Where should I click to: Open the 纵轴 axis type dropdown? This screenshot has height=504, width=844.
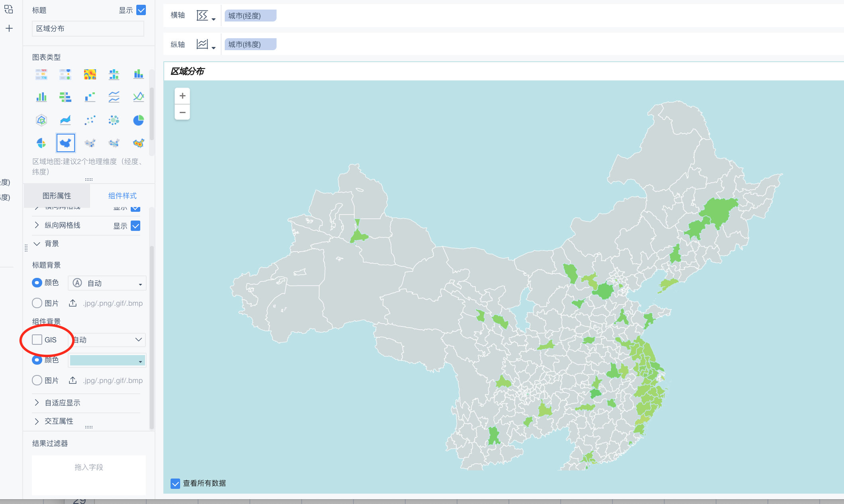206,45
